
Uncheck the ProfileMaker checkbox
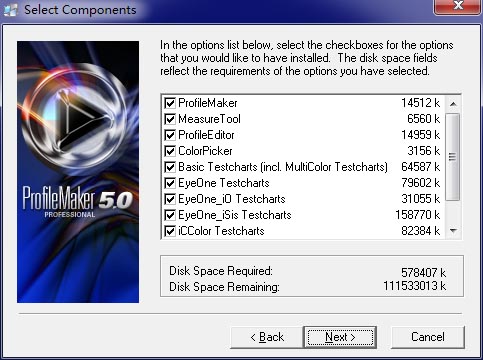[x=170, y=103]
